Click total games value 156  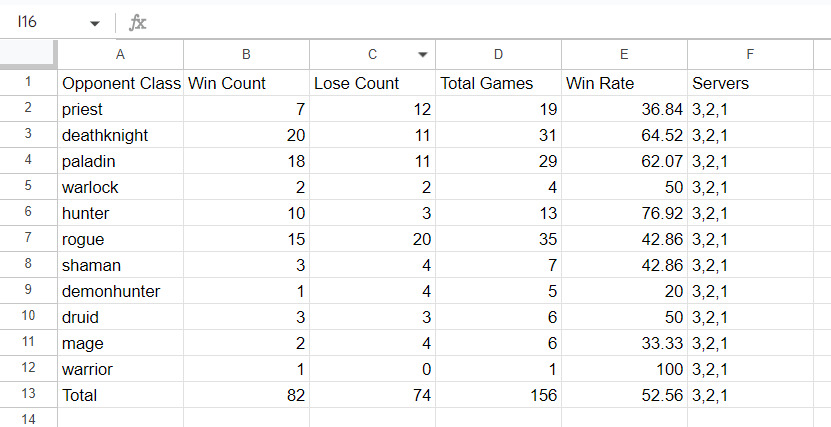point(498,395)
